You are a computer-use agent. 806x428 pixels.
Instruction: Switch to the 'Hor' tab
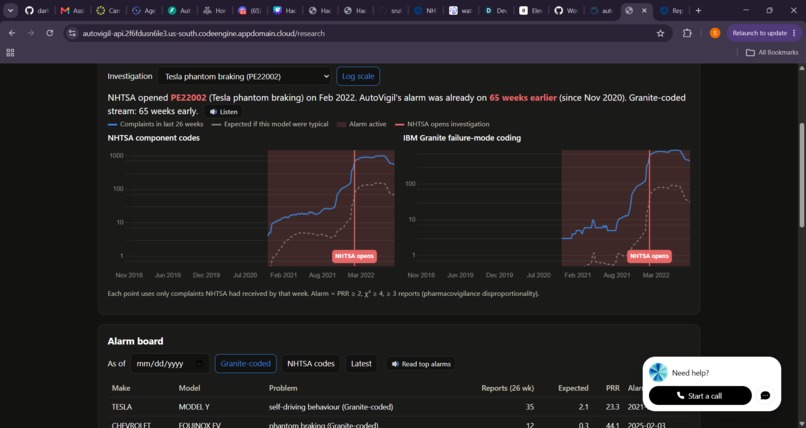pos(214,10)
